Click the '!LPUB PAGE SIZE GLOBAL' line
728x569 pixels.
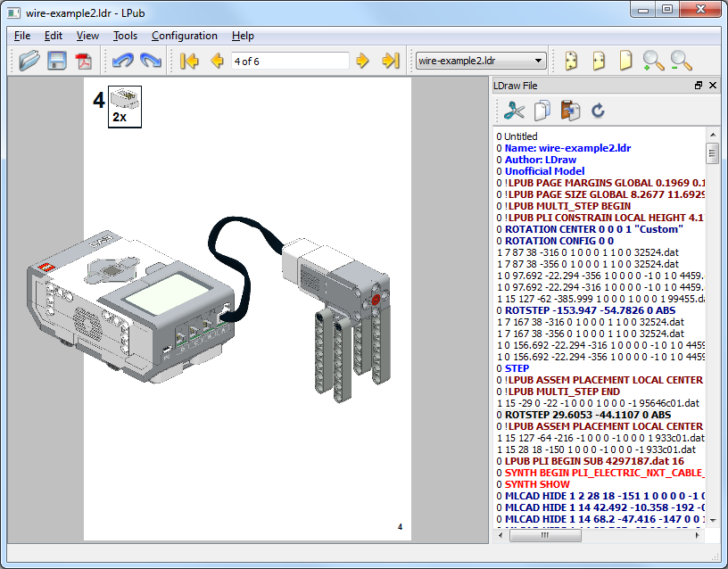pyautogui.click(x=600, y=194)
